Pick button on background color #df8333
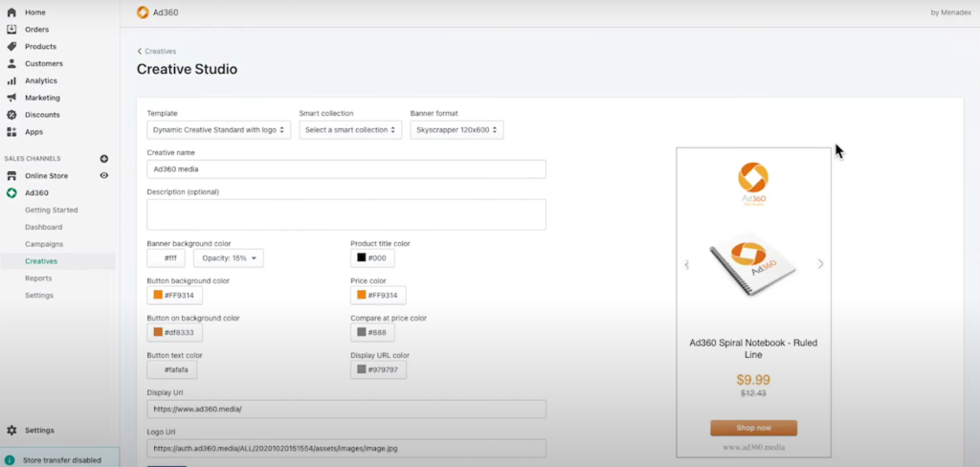This screenshot has height=467, width=980. coord(174,333)
